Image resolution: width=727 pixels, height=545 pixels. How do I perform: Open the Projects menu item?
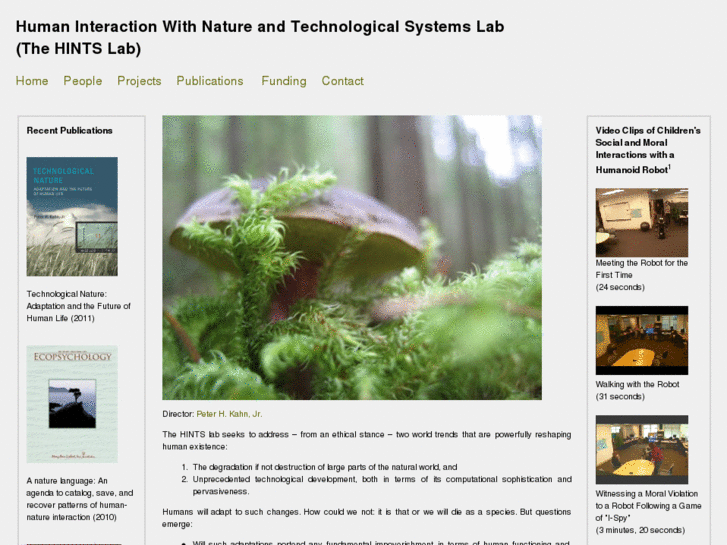[139, 81]
